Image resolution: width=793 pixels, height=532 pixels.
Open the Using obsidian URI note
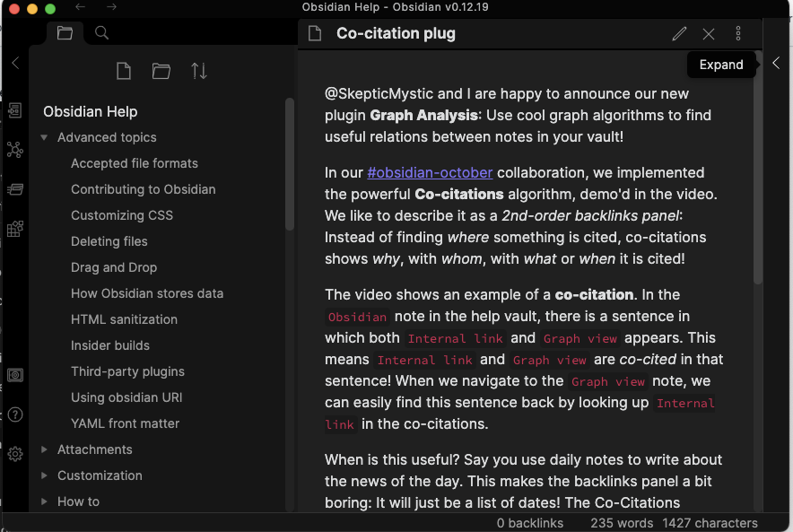(x=126, y=397)
